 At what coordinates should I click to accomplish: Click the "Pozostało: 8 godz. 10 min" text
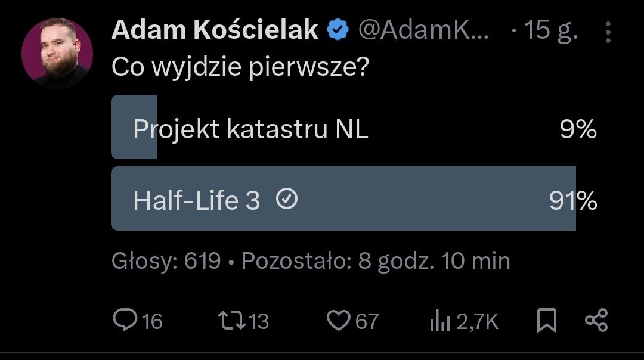[376, 261]
